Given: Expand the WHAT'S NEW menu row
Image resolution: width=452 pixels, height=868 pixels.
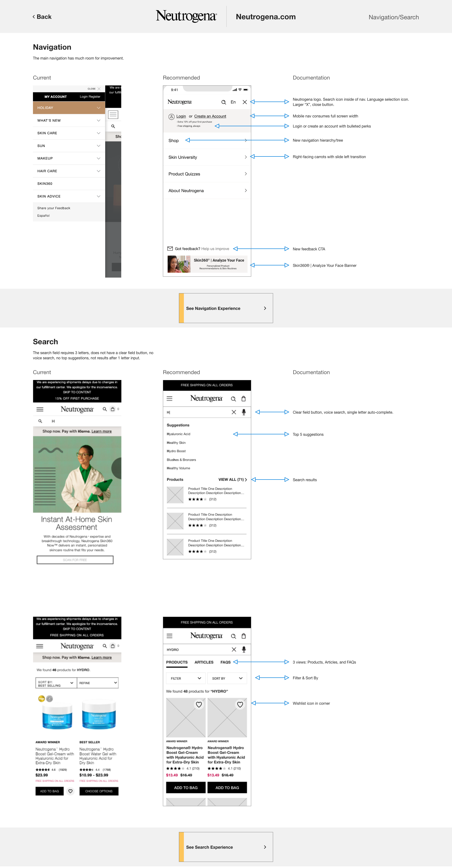Looking at the screenshot, I should 69,120.
